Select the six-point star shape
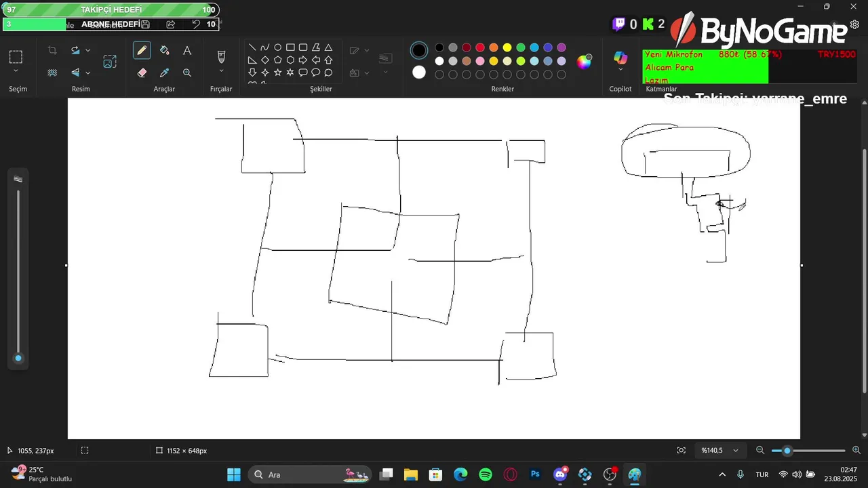This screenshot has width=868, height=488. tap(290, 73)
